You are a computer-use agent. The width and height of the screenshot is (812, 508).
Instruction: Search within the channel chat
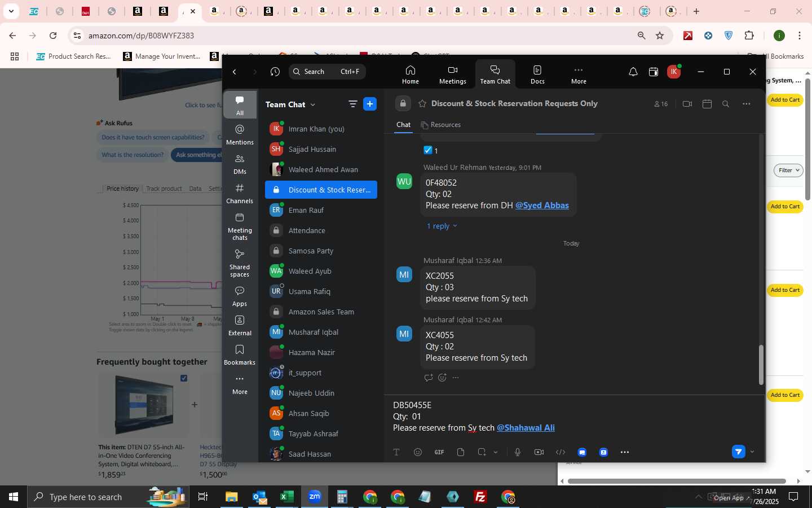tap(726, 104)
